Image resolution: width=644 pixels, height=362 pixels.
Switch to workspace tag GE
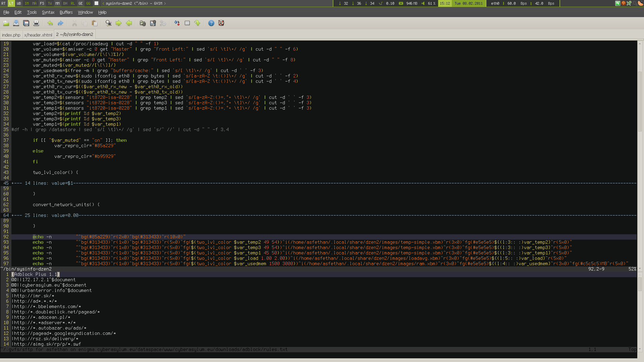pos(80,3)
